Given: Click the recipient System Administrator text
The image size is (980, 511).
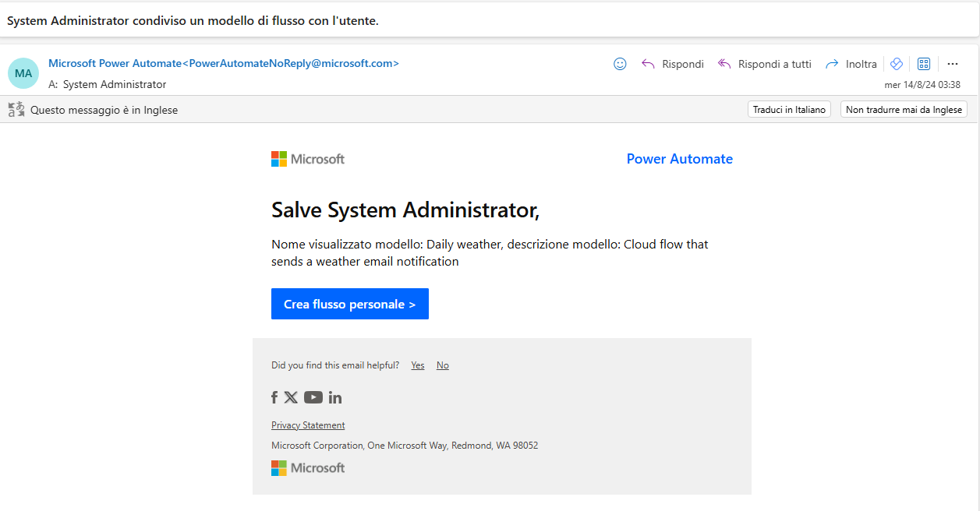Looking at the screenshot, I should coord(115,84).
